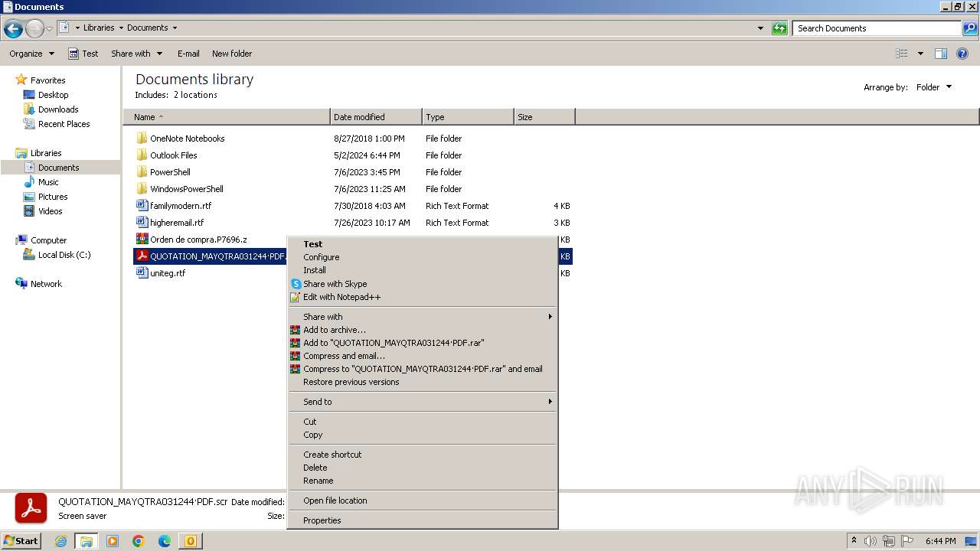The image size is (980, 551).
Task: Open the Arrange by Folder dropdown
Action: [934, 87]
